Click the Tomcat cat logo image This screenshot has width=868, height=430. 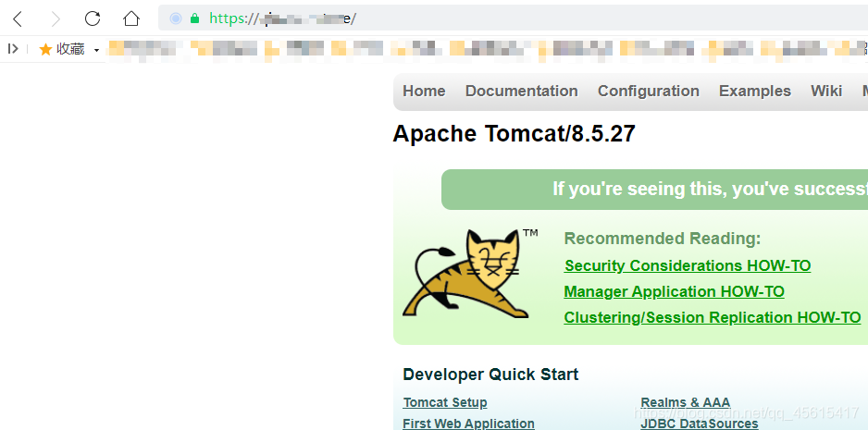coord(470,273)
